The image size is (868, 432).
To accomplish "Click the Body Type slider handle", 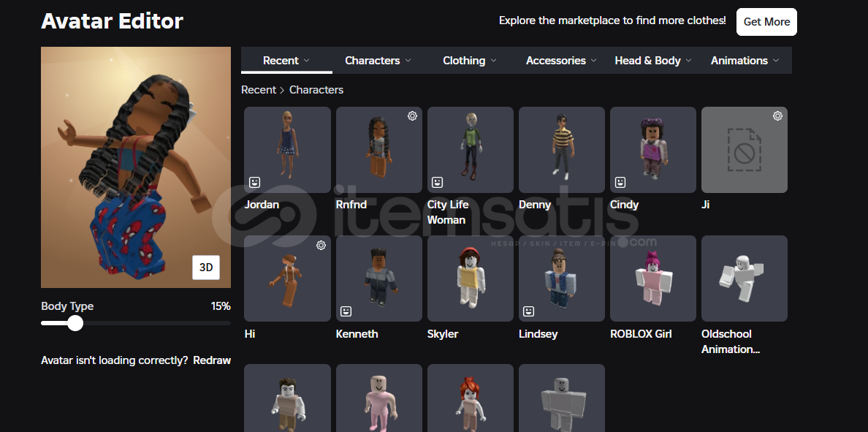I will (75, 323).
